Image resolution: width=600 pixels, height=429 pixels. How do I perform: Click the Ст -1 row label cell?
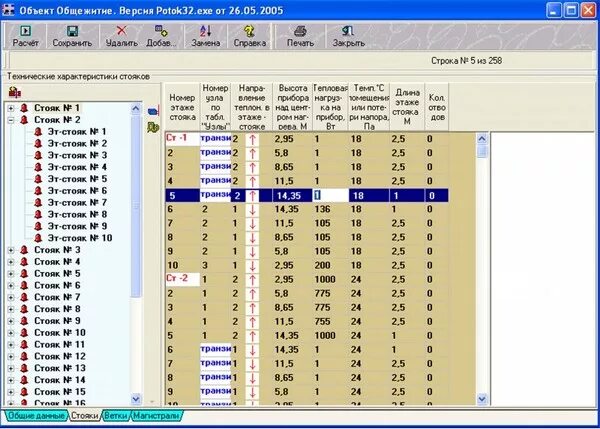pos(183,139)
